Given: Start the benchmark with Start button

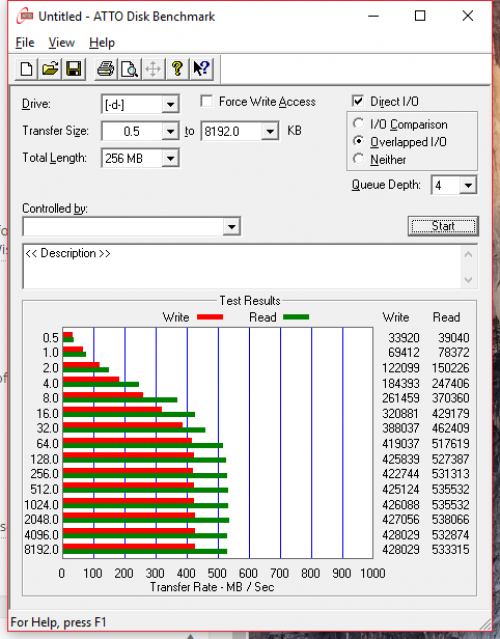Looking at the screenshot, I should [x=443, y=226].
